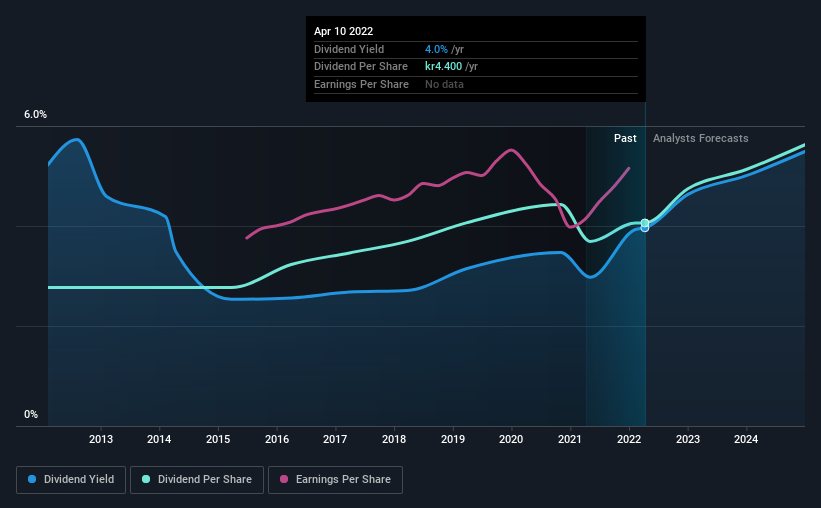Click the teal data point marker at Apr 2022
821x508 pixels.
tap(645, 223)
